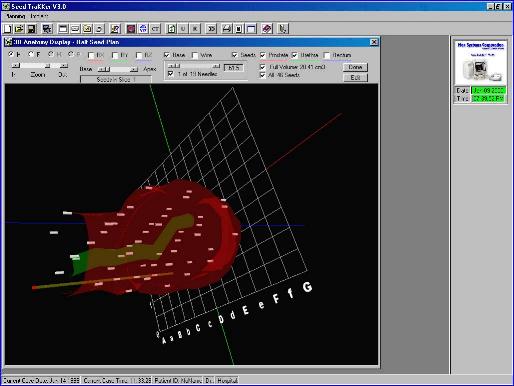Click the yellow crossed-box toolbar icon
Image resolution: width=514 pixels, height=386 pixels.
[87, 29]
